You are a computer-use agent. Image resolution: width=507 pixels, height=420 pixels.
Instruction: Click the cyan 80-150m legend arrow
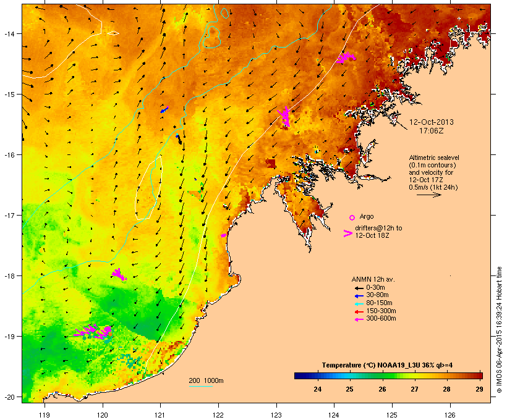pos(359,304)
